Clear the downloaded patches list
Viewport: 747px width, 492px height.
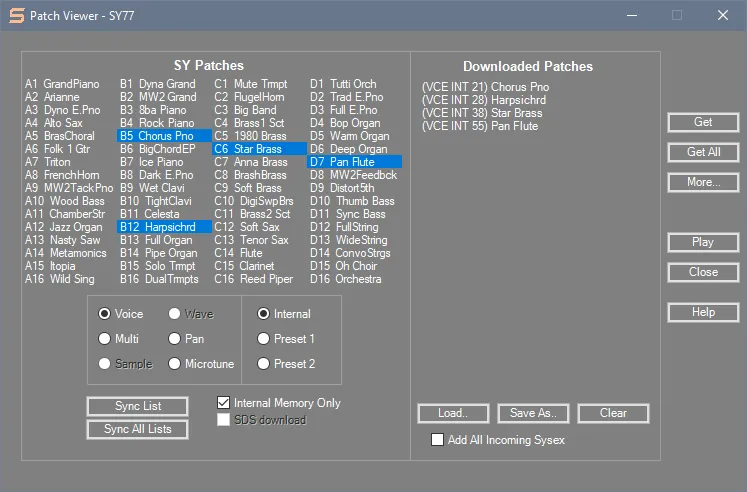(x=613, y=413)
